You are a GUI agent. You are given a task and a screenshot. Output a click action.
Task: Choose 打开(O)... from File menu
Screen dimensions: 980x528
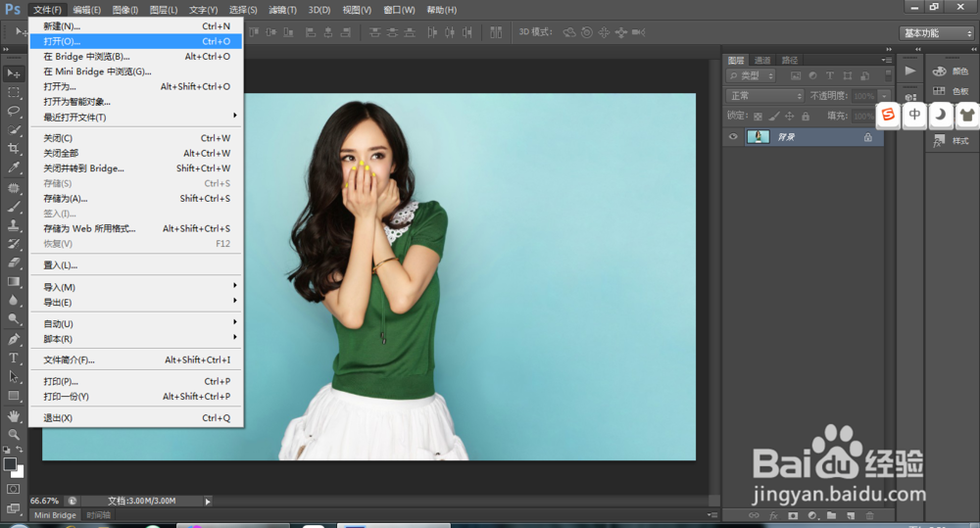(x=136, y=41)
